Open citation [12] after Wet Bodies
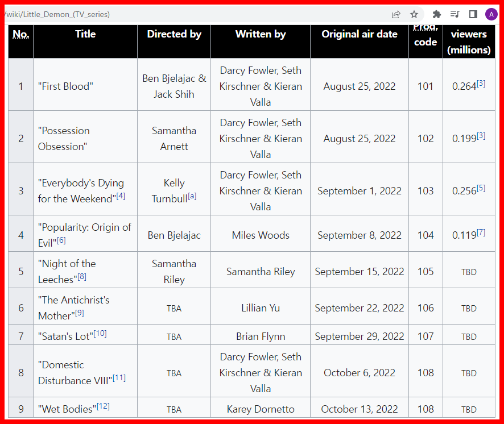 tap(103, 406)
